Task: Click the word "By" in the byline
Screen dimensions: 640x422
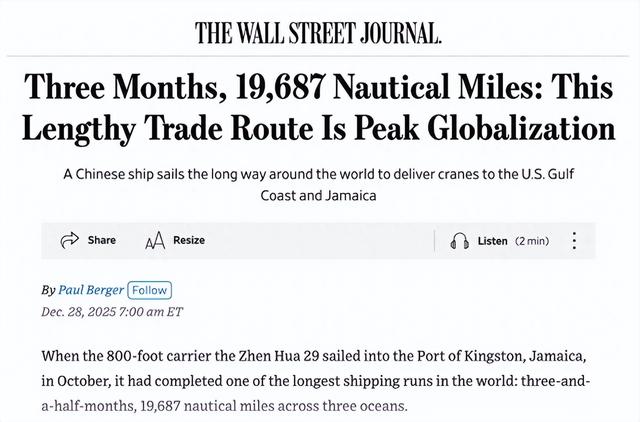Action: 48,290
